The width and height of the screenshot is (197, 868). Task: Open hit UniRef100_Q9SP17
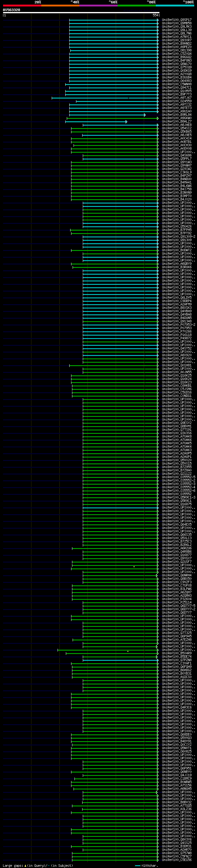177,20
